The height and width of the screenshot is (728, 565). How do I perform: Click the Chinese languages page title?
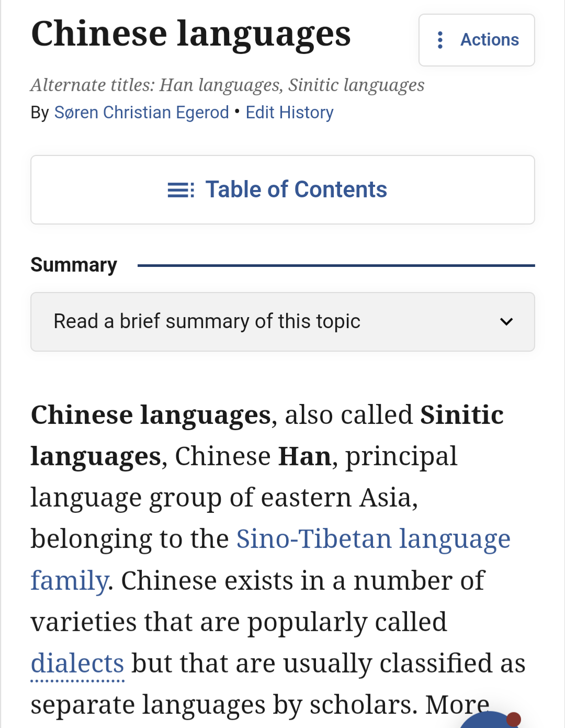(191, 35)
